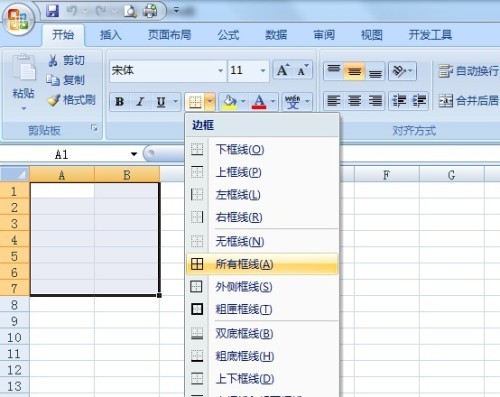Apply red font color A

coord(259,102)
